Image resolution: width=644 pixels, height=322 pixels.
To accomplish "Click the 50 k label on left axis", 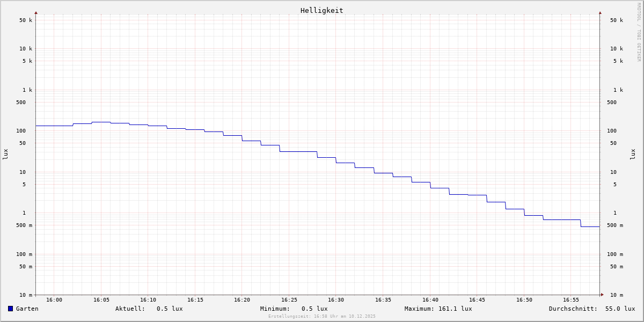I will point(26,20).
